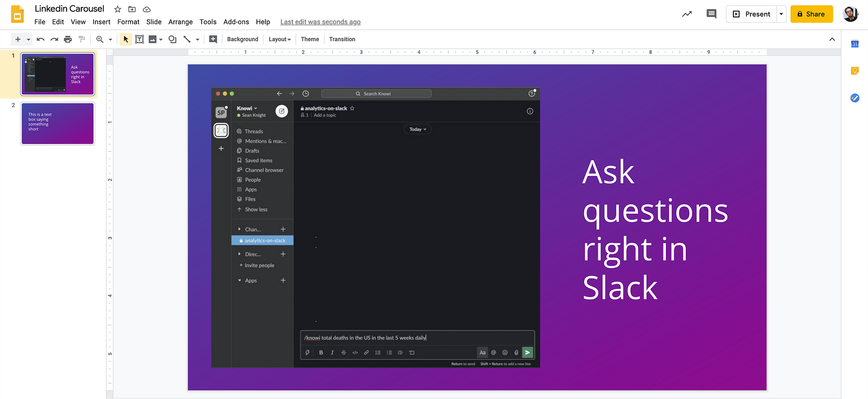The width and height of the screenshot is (868, 399).
Task: Click the paint format icon
Action: point(82,39)
